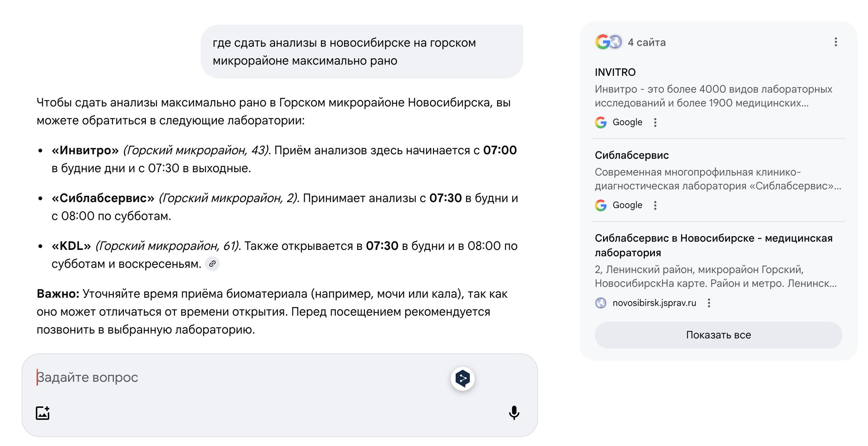Screen dimensions: 868x446
Task: Open the INVITRO source title link
Action: point(615,72)
